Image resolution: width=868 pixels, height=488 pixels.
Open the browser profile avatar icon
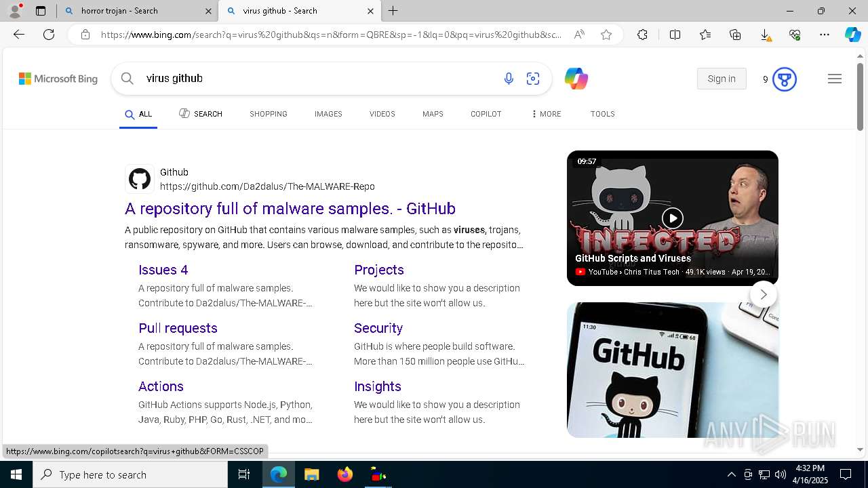15,11
